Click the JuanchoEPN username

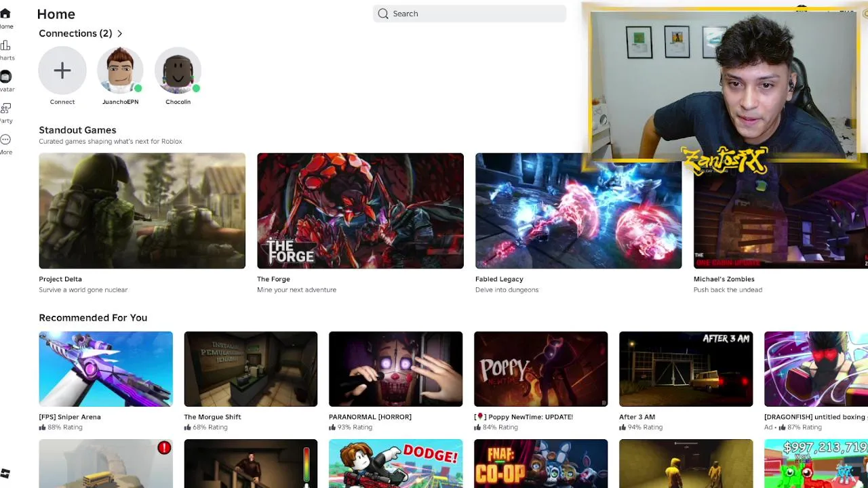[x=120, y=102]
